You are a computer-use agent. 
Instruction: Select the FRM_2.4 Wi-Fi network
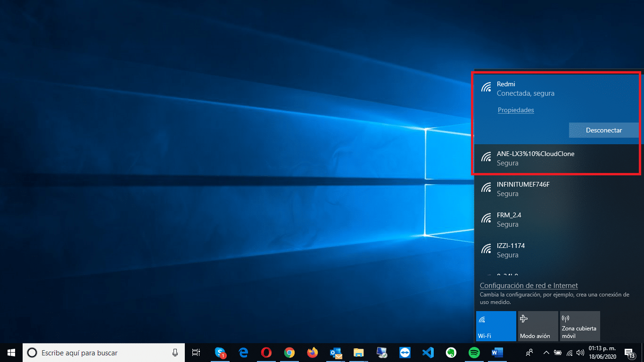[x=556, y=220]
